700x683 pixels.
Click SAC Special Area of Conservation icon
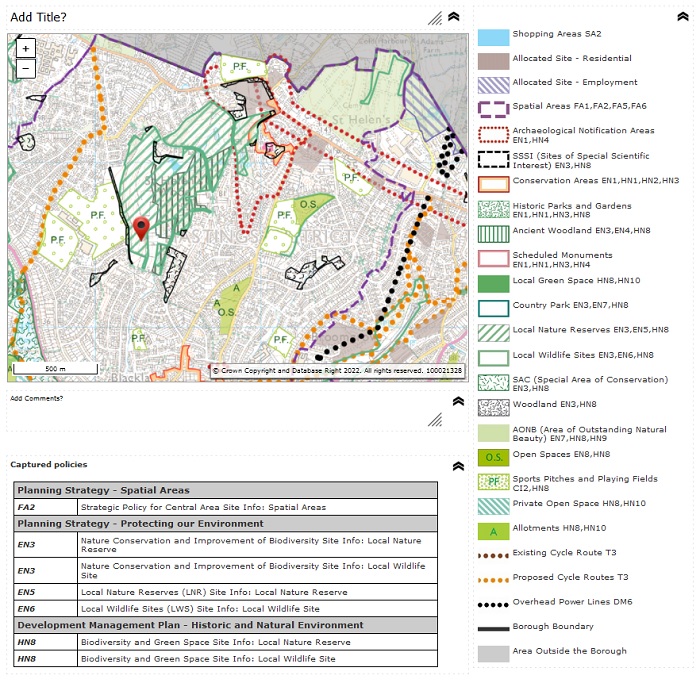[493, 383]
